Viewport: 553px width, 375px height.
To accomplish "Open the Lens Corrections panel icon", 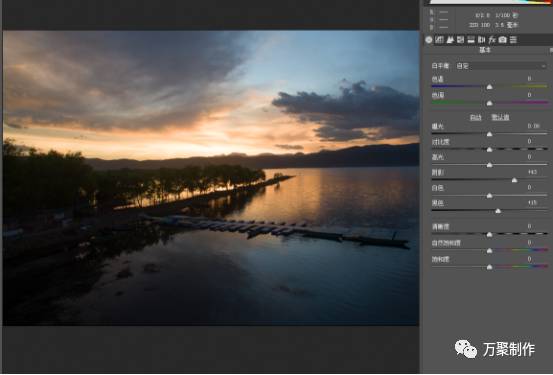I will (481, 40).
